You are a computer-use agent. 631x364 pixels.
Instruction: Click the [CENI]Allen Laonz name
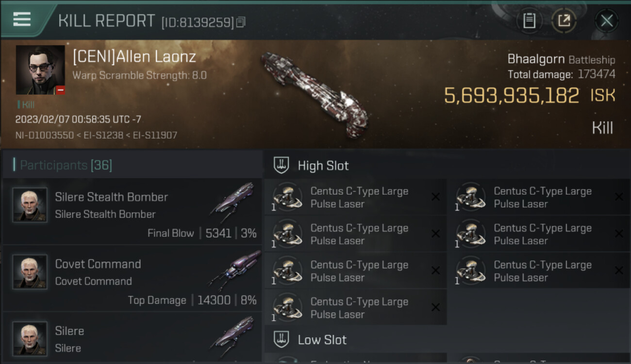pos(134,57)
